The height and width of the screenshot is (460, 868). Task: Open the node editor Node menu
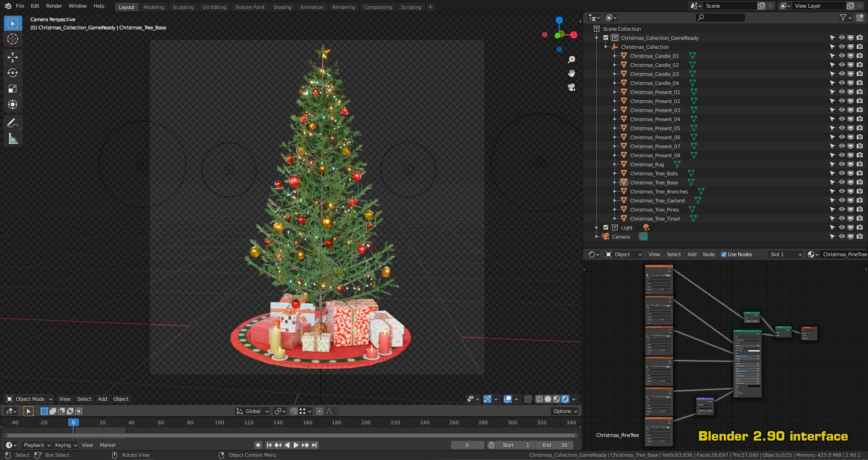pos(709,254)
